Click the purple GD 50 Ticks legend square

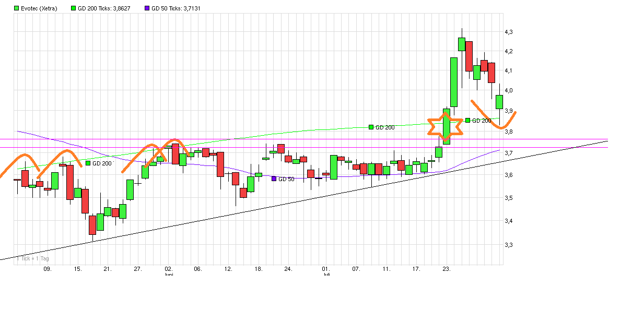[x=147, y=9]
